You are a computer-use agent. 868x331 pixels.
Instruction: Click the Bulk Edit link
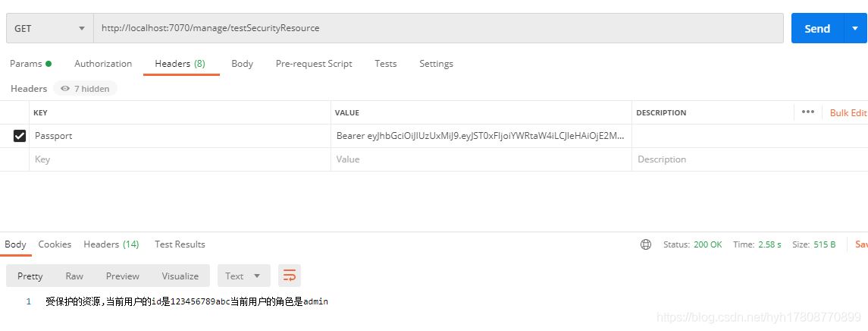(848, 112)
